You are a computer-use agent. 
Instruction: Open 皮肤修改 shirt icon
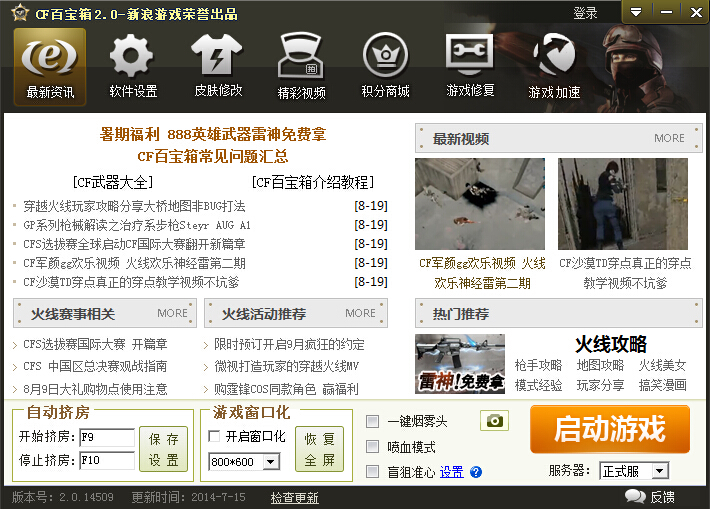(x=218, y=67)
